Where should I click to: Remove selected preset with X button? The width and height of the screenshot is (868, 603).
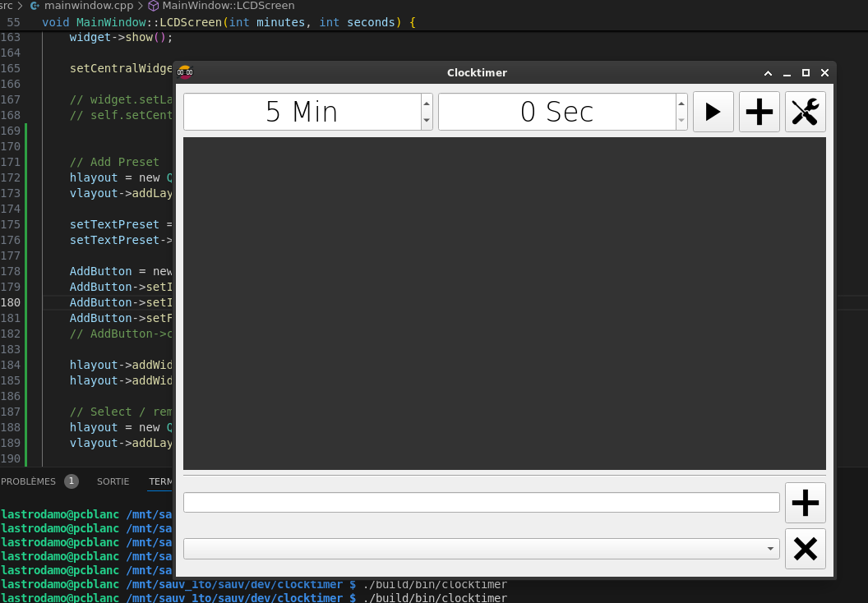[805, 549]
